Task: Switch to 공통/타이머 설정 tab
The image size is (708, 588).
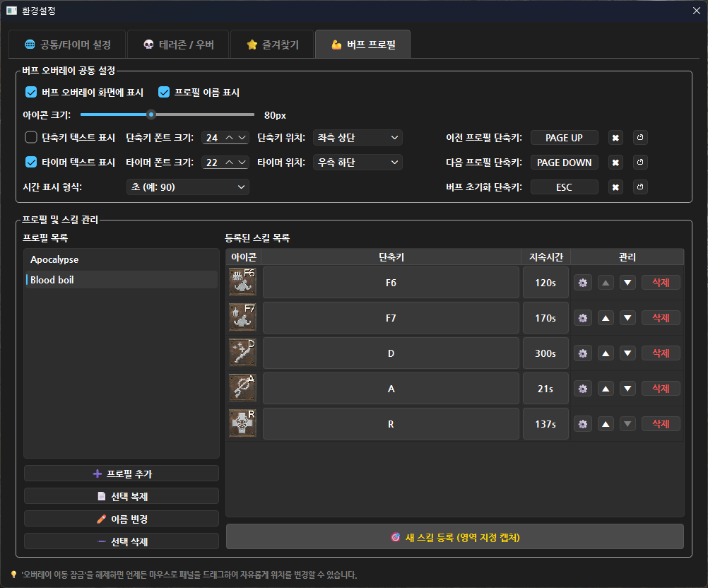Action: pos(67,45)
